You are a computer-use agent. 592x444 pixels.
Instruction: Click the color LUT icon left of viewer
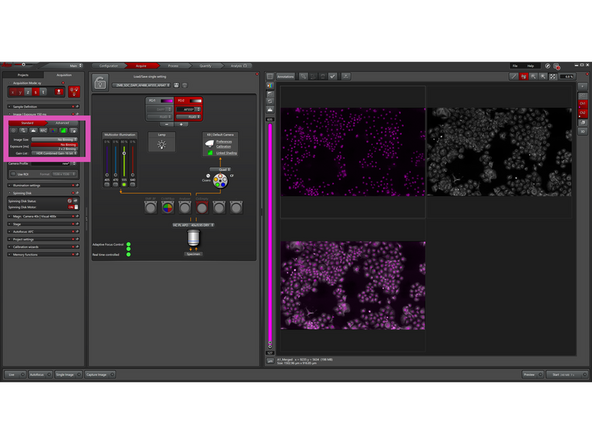[x=270, y=85]
